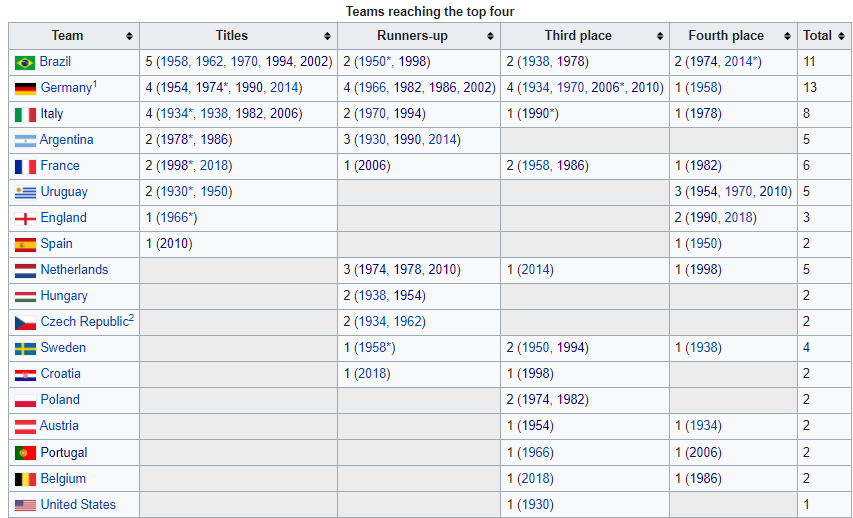Open the Belgium team link

(x=63, y=478)
